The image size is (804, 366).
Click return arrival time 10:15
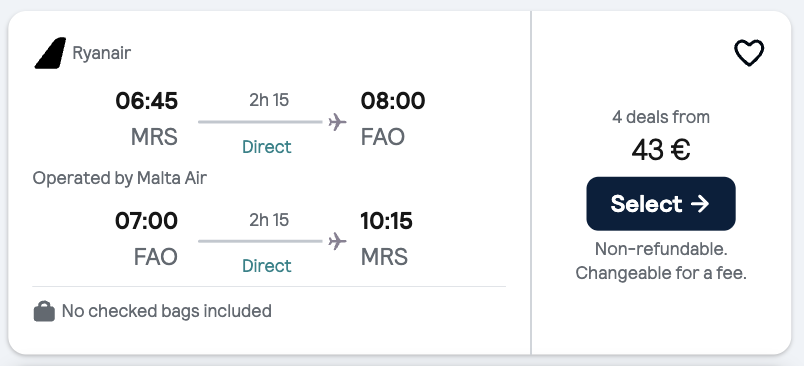pyautogui.click(x=387, y=221)
